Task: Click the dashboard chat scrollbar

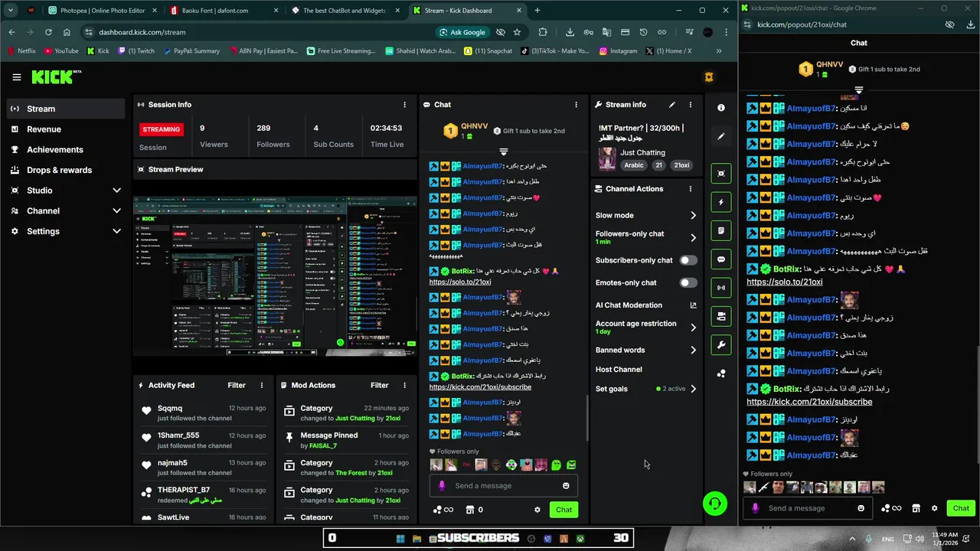Action: click(x=587, y=418)
